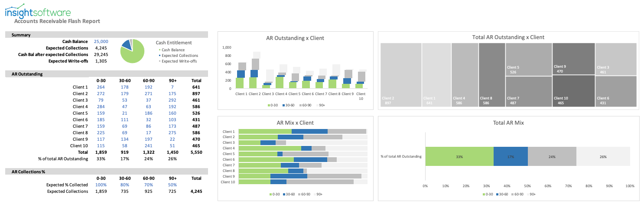Click Client 1's 0-30 cell showing 264

(x=101, y=87)
